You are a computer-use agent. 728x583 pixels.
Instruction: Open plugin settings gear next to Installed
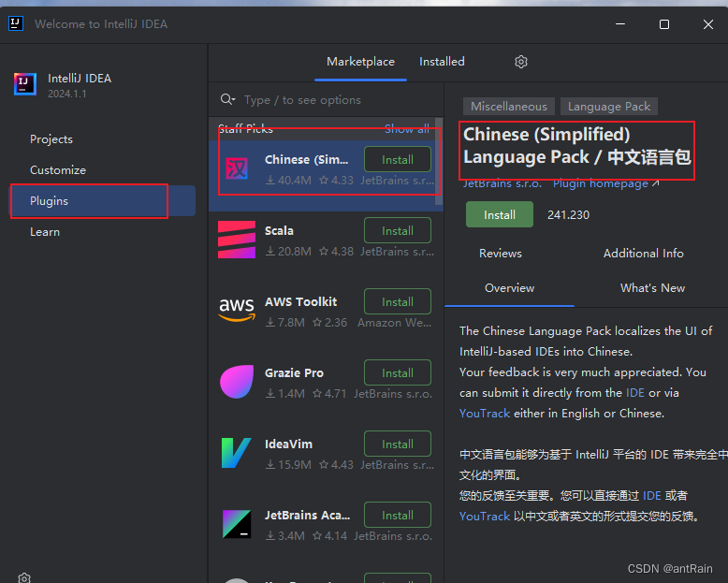pyautogui.click(x=521, y=62)
